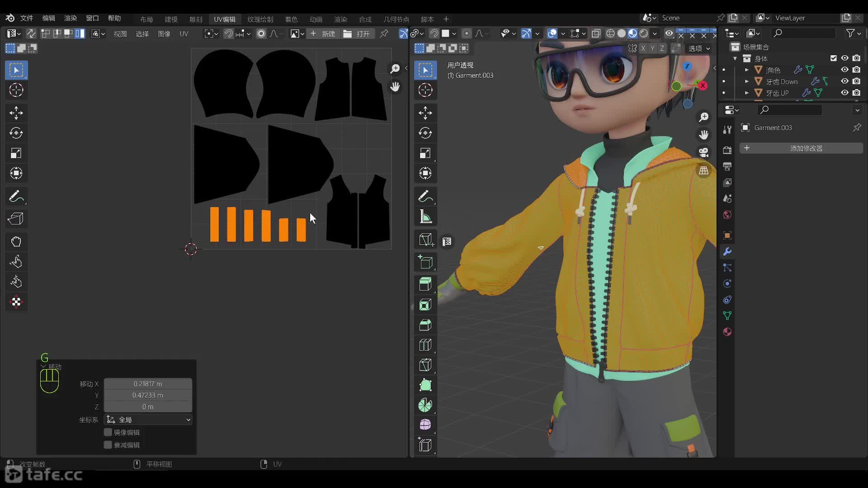Select the Scale tool in UV editor
The image size is (868, 488).
(x=16, y=153)
